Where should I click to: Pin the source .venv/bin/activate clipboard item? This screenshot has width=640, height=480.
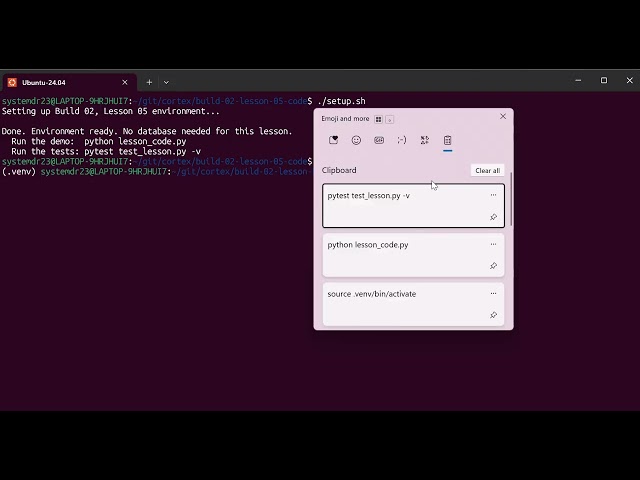coord(493,315)
